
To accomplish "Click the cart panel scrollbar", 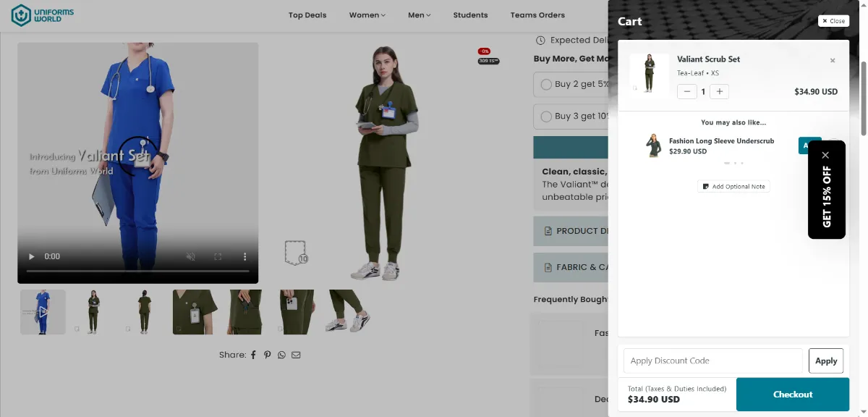I will coord(864,98).
